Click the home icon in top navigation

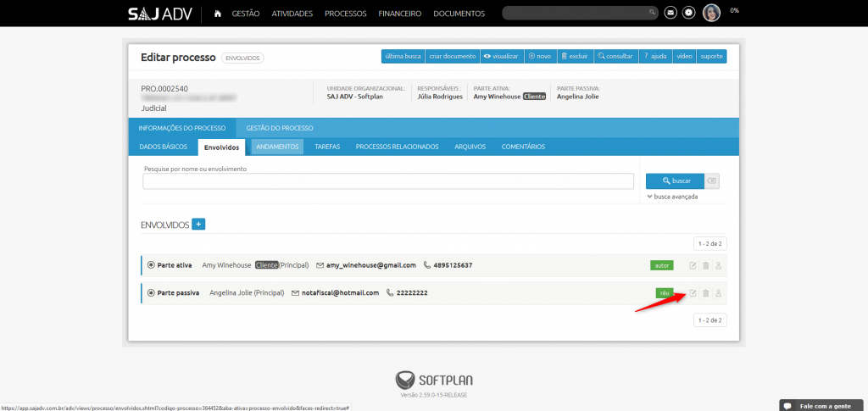click(218, 14)
